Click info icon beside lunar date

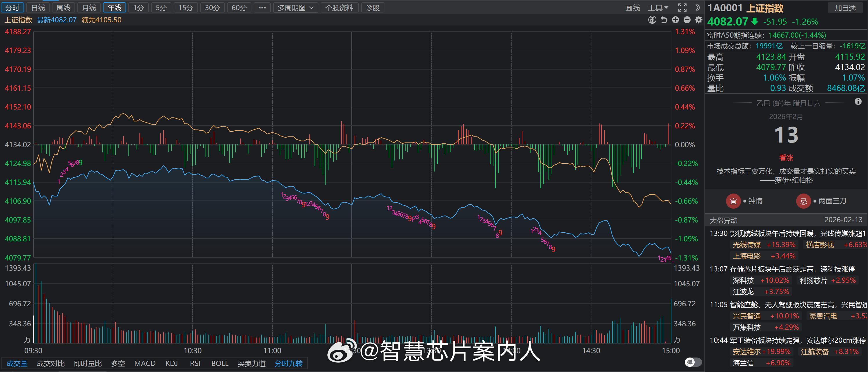click(x=858, y=102)
